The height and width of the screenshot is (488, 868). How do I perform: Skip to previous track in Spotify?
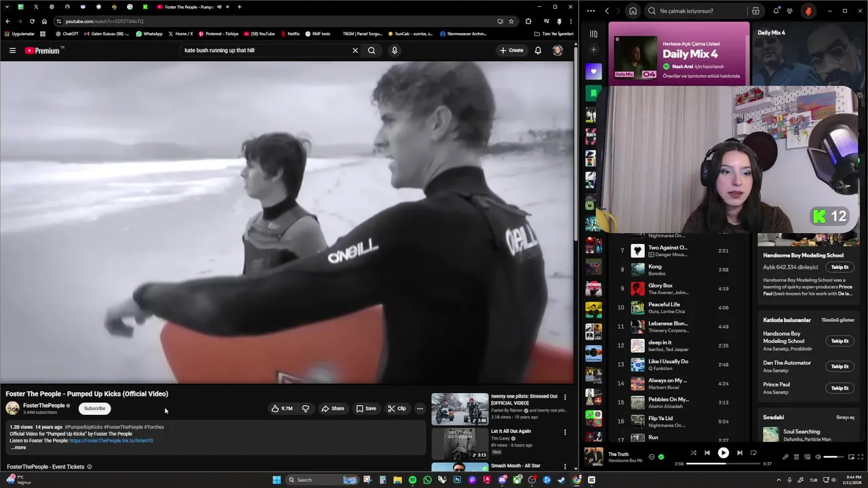pyautogui.click(x=707, y=453)
